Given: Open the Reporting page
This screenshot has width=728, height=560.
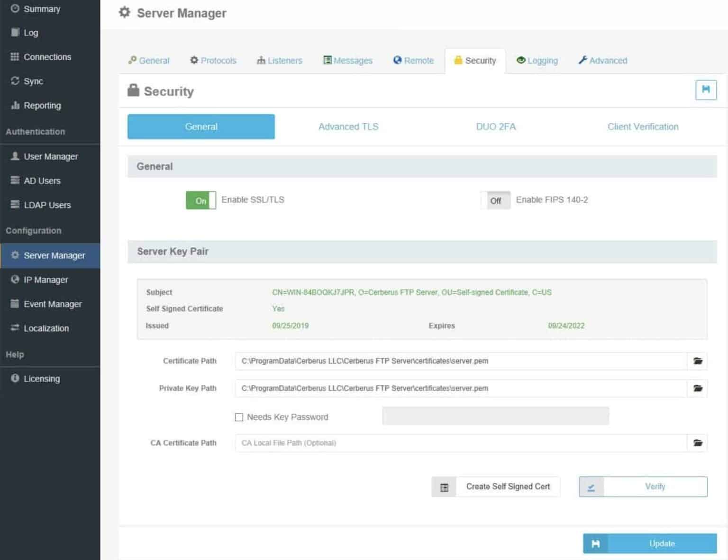Looking at the screenshot, I should point(42,106).
